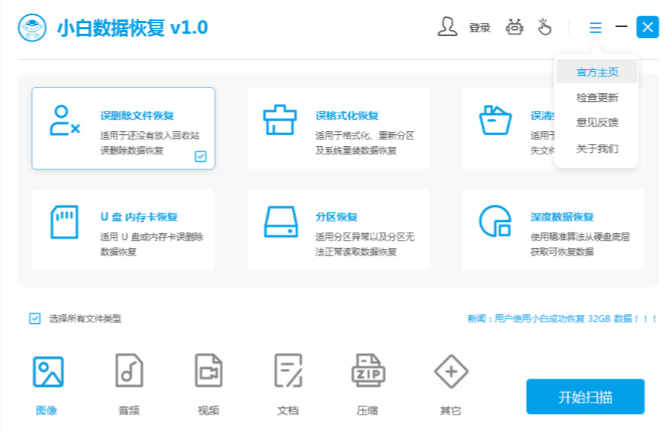This screenshot has height=431, width=668.
Task: Select 检查更新 menu entry
Action: (x=597, y=98)
